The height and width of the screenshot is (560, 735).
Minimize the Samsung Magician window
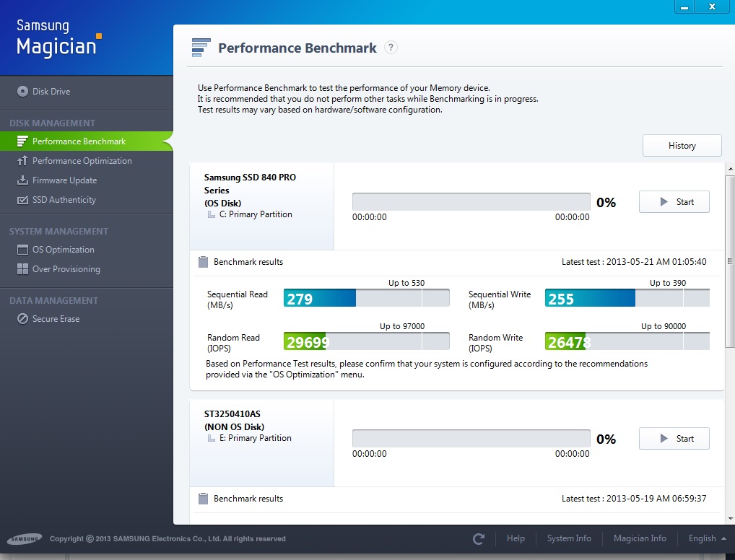[x=684, y=7]
